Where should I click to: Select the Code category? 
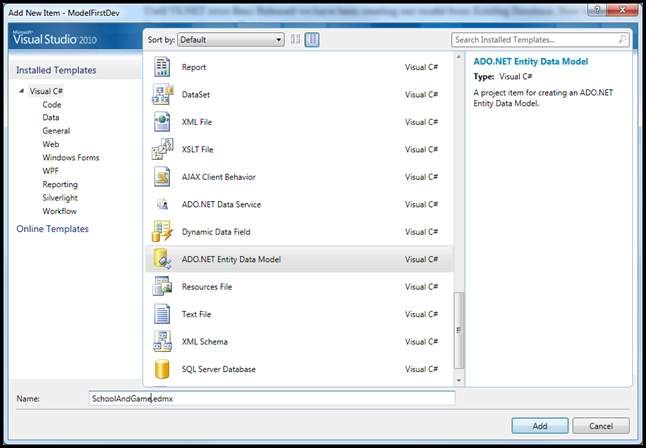click(x=52, y=105)
